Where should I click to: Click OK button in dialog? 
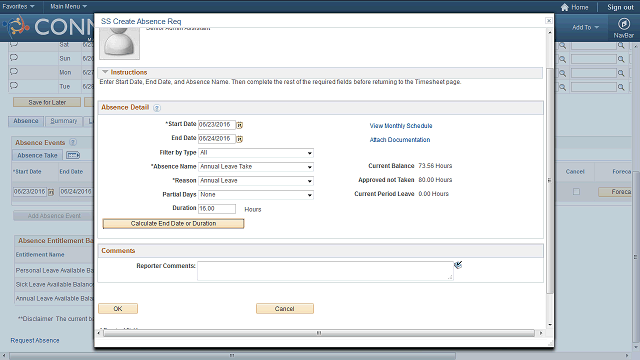pos(118,309)
